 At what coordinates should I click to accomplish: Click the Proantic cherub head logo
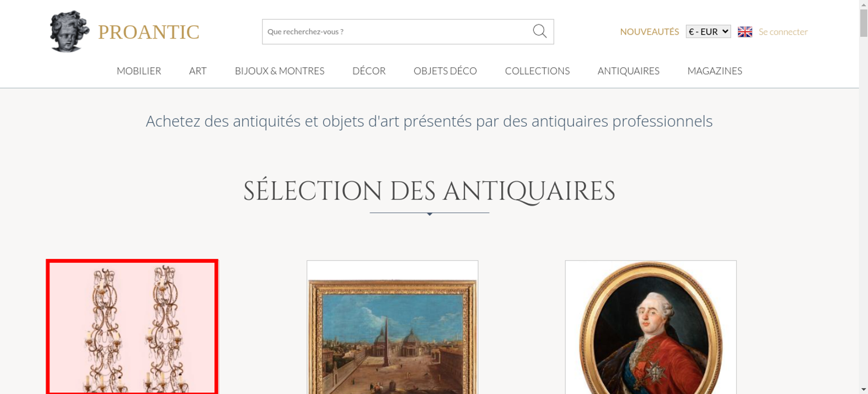(69, 31)
